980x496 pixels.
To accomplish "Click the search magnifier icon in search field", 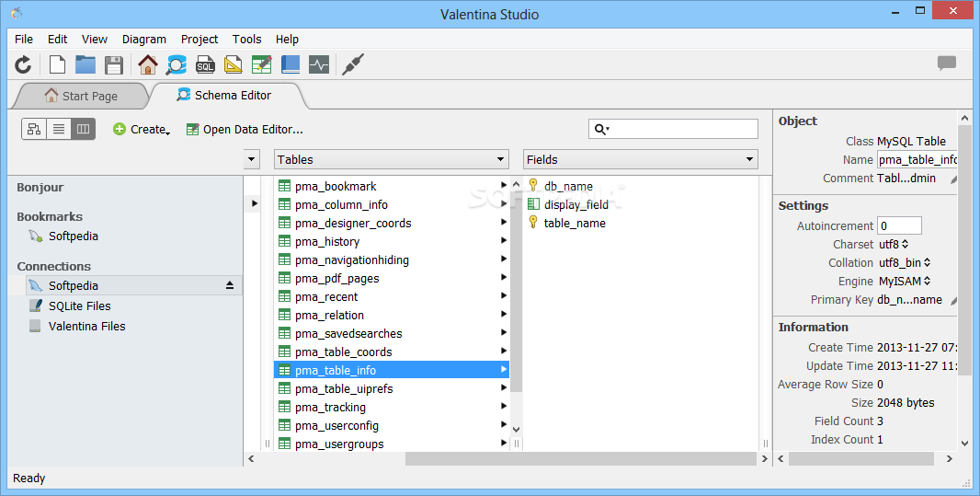I will [x=600, y=129].
